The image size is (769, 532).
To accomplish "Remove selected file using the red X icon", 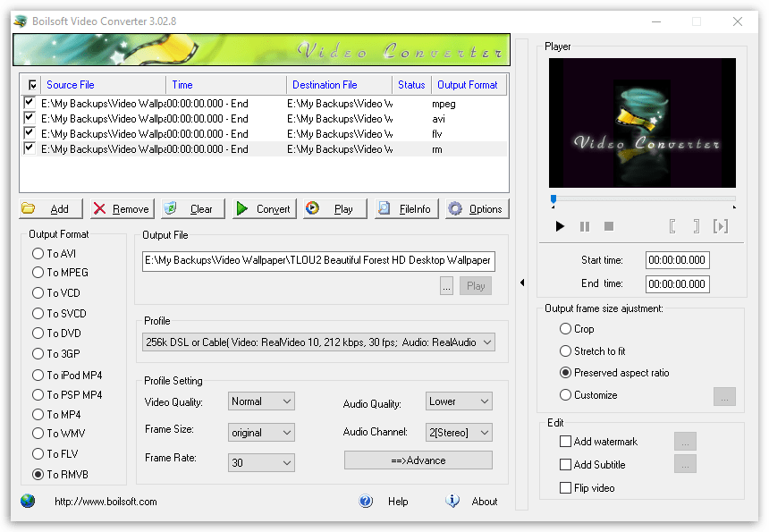I will click(x=97, y=208).
